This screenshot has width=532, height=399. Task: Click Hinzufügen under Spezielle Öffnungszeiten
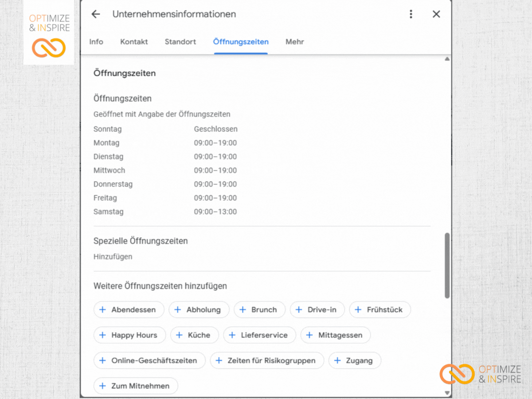pyautogui.click(x=113, y=257)
